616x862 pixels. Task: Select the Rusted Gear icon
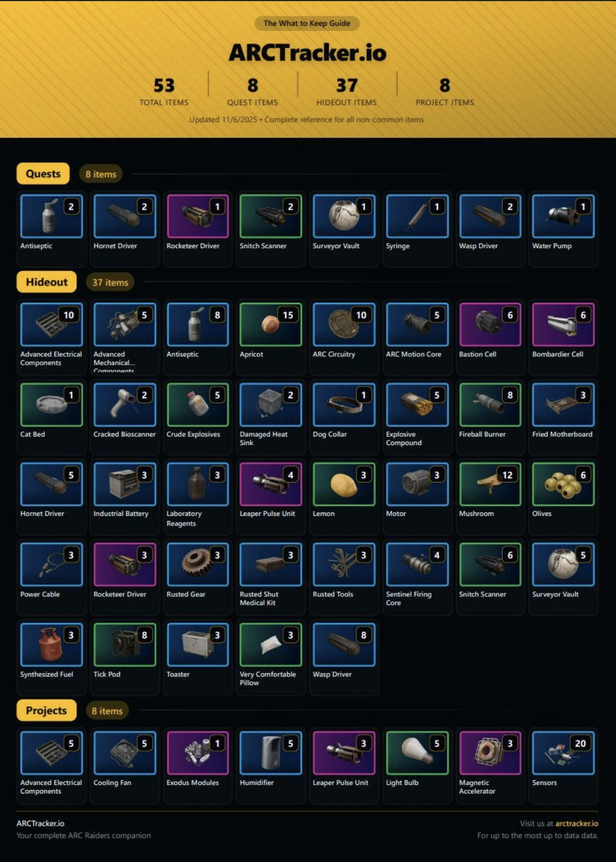197,565
